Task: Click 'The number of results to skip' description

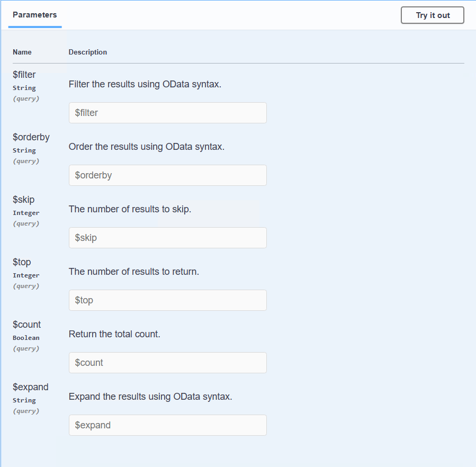Action: tap(130, 209)
